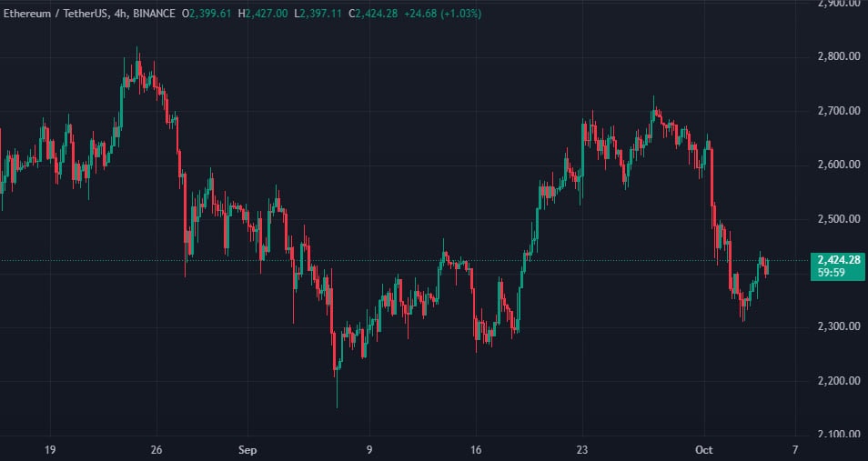This screenshot has width=868, height=461.
Task: Click the Oct label on time axis
Action: pos(704,449)
